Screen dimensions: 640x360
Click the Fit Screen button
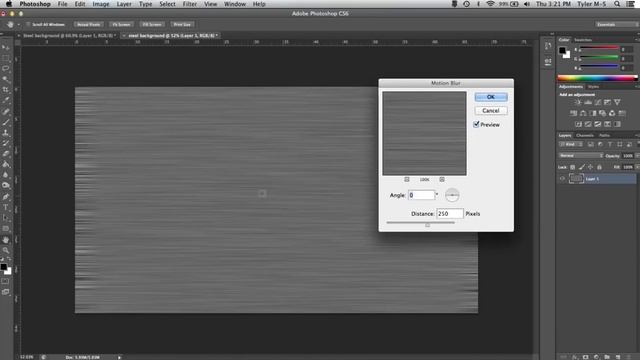[x=121, y=24]
